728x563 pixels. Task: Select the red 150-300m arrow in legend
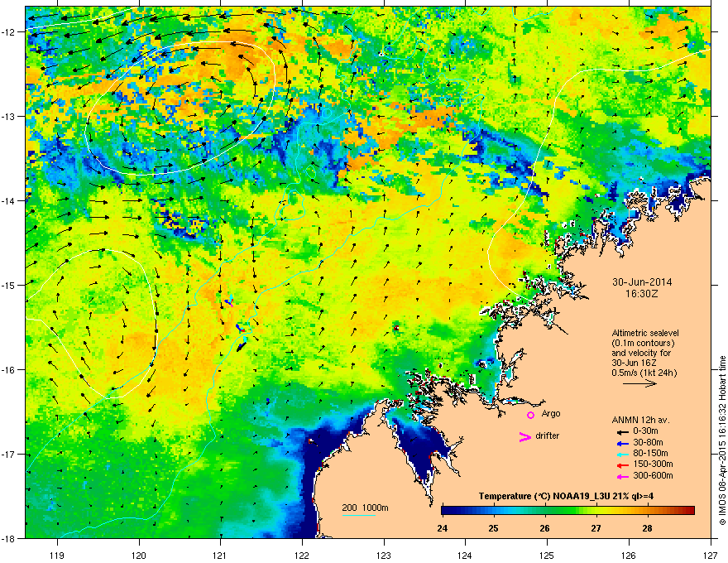click(622, 464)
